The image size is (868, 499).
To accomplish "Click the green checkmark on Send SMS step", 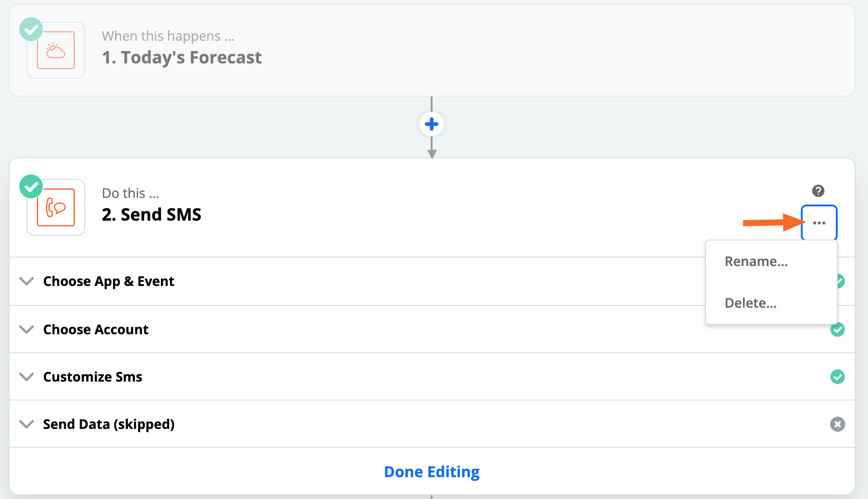I will tap(31, 187).
